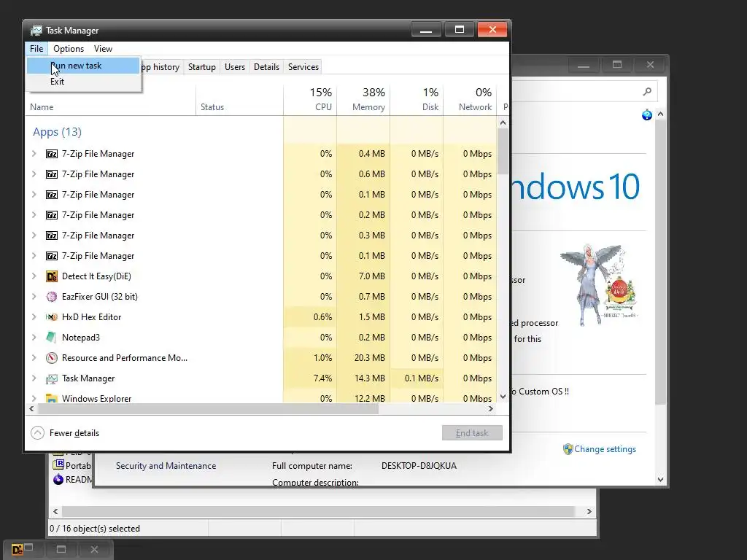Image resolution: width=747 pixels, height=560 pixels.
Task: Click System window scrollbar down arrow
Action: (x=660, y=480)
